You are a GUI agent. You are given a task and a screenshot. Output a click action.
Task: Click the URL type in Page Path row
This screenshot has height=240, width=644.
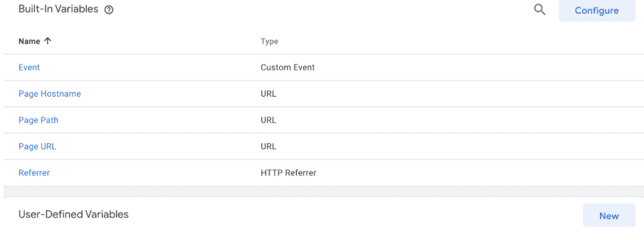tap(268, 120)
